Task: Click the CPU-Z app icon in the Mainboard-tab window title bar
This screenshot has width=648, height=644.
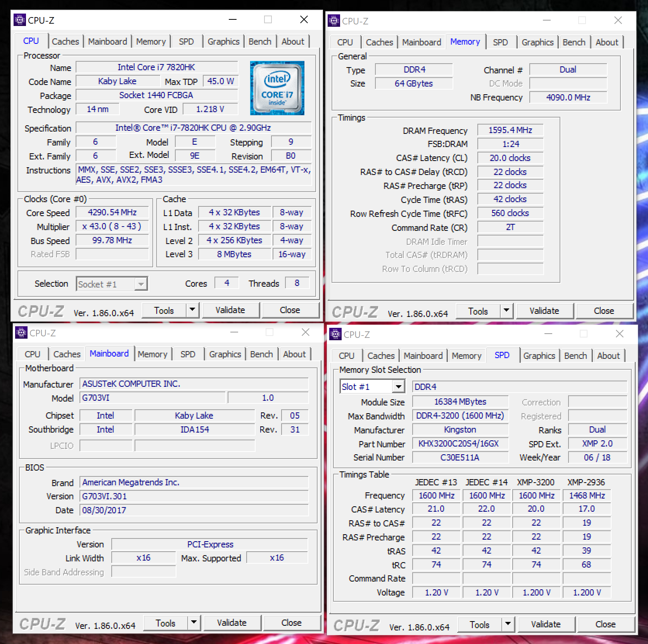Action: [21, 332]
